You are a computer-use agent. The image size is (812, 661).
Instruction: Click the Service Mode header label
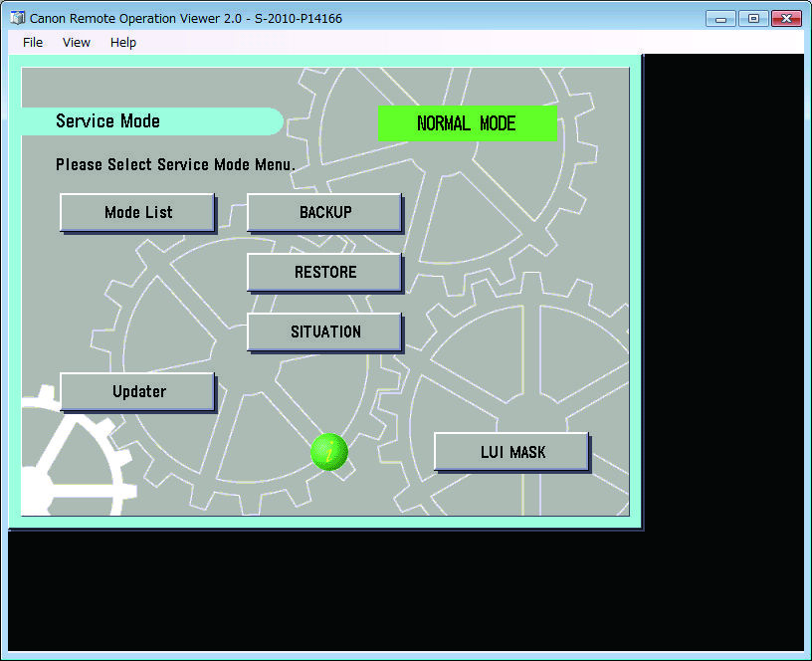[107, 121]
